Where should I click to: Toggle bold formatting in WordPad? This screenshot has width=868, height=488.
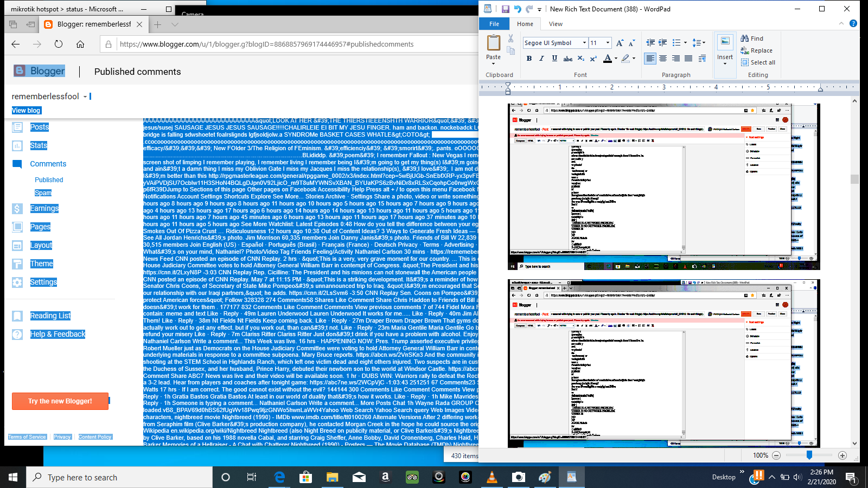point(529,59)
